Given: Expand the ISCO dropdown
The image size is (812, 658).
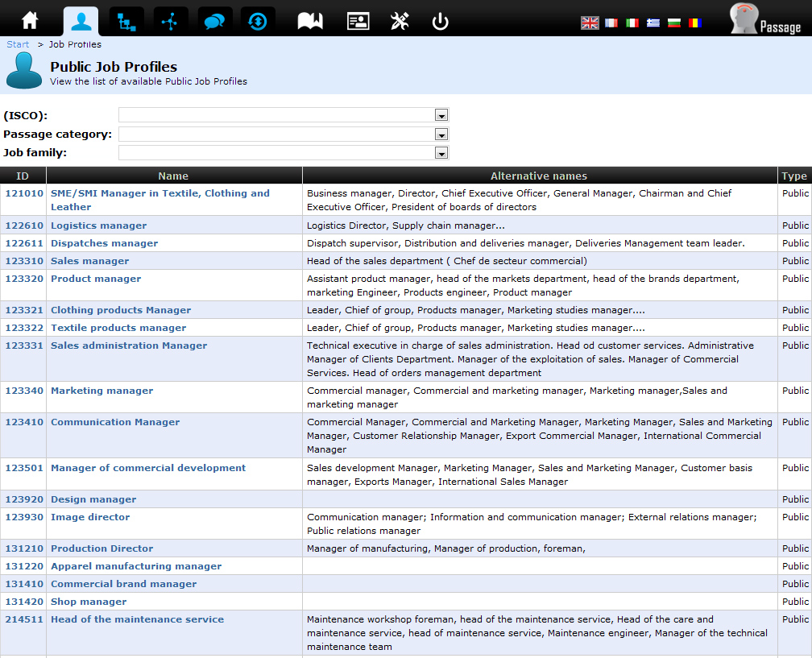Looking at the screenshot, I should [441, 115].
